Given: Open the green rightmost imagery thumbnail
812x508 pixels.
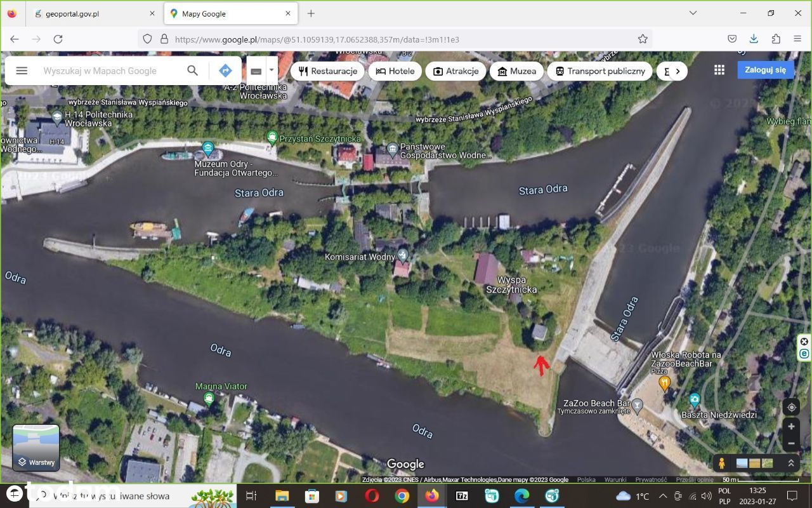Looking at the screenshot, I should [x=768, y=463].
